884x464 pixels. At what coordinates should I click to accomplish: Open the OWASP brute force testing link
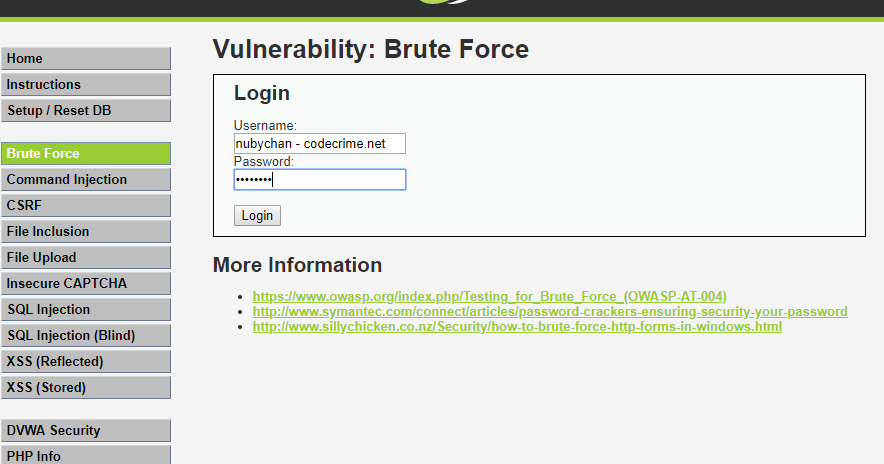pos(489,297)
